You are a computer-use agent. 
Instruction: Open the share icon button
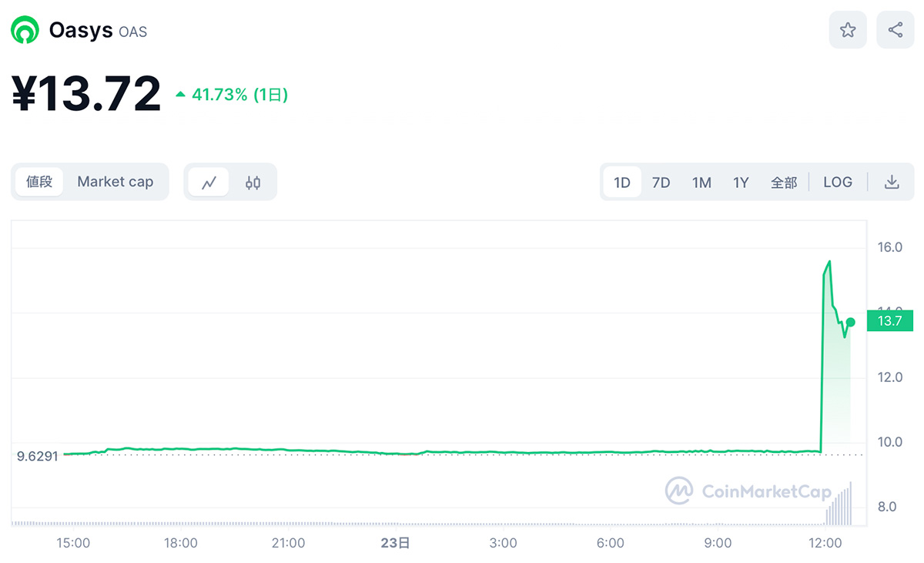[896, 30]
